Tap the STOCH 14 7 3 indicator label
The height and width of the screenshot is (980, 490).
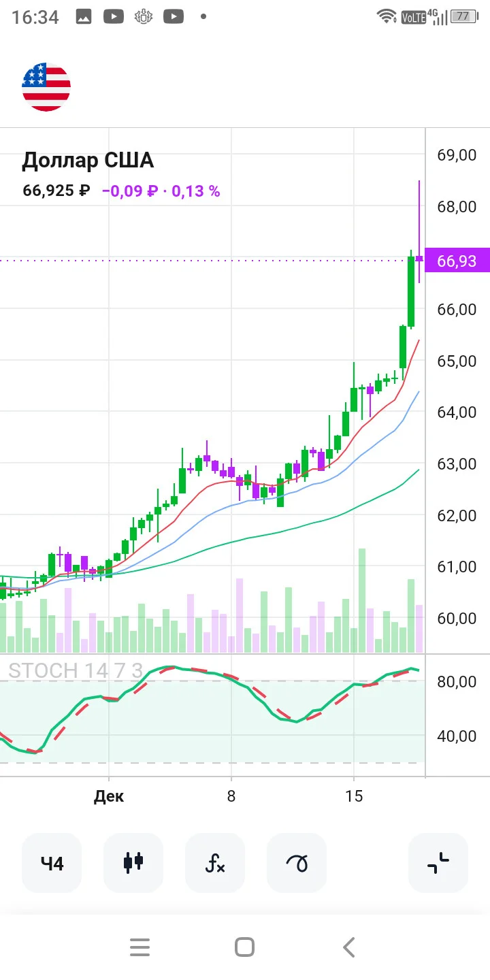pyautogui.click(x=76, y=670)
